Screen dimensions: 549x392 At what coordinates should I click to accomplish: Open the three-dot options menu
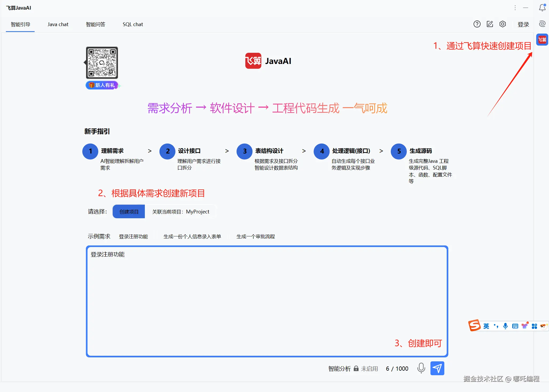pyautogui.click(x=515, y=8)
